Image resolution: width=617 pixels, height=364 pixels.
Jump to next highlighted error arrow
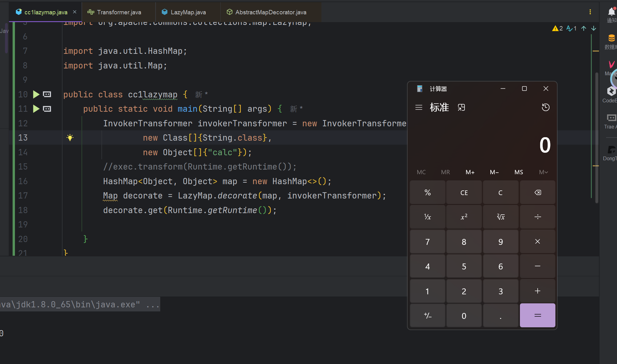pos(594,28)
